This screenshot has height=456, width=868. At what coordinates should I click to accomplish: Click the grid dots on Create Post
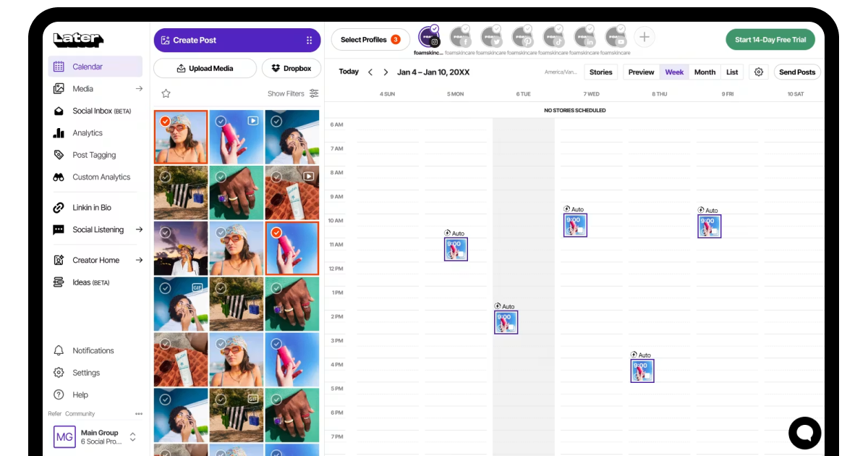point(310,41)
